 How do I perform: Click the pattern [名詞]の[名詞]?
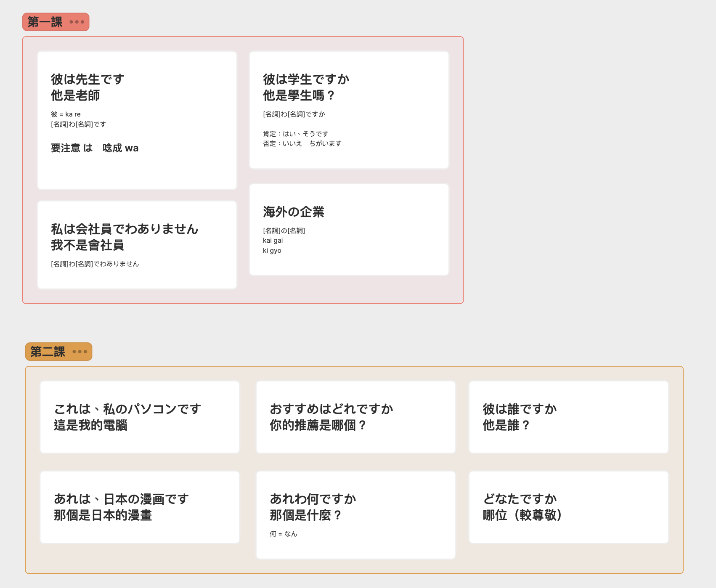point(284,230)
